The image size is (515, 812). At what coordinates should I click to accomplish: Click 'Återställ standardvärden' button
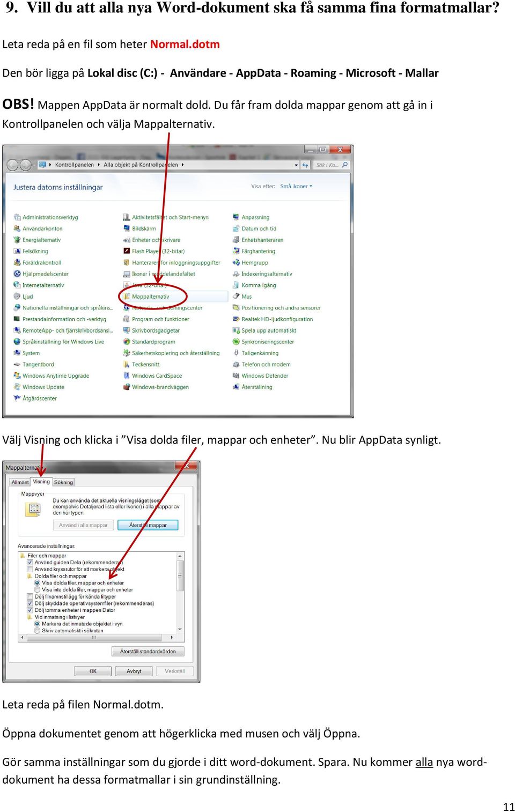click(x=148, y=651)
